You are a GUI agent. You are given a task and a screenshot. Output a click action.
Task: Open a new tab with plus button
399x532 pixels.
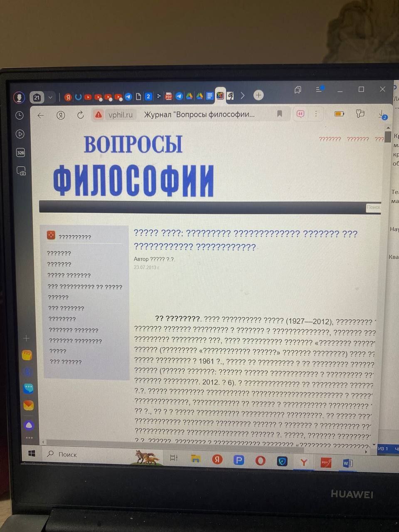[259, 95]
